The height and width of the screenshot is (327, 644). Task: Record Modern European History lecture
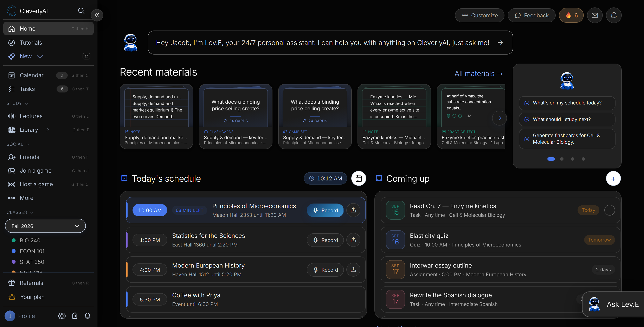point(325,269)
